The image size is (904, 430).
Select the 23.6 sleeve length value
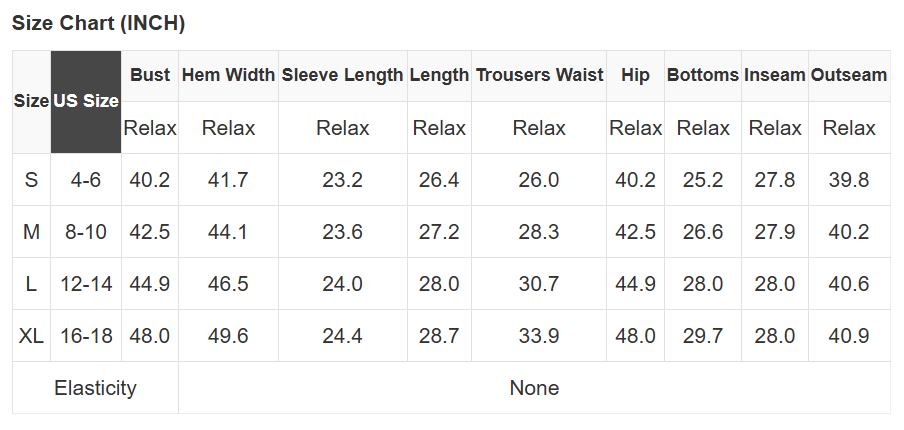342,232
